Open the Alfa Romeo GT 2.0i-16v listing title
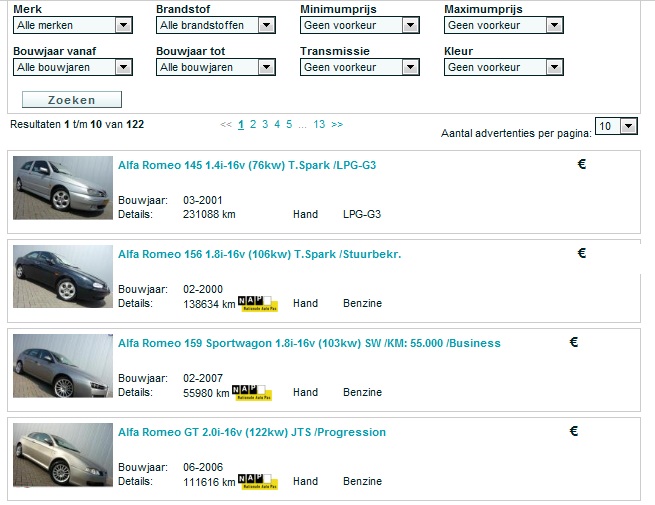Image resolution: width=655 pixels, height=505 pixels. [x=252, y=432]
